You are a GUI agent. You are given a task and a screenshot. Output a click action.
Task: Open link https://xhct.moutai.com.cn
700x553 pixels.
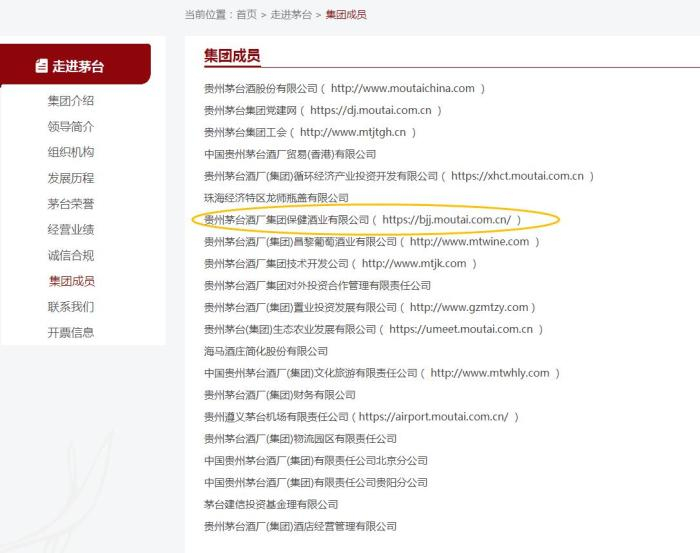pyautogui.click(x=517, y=176)
